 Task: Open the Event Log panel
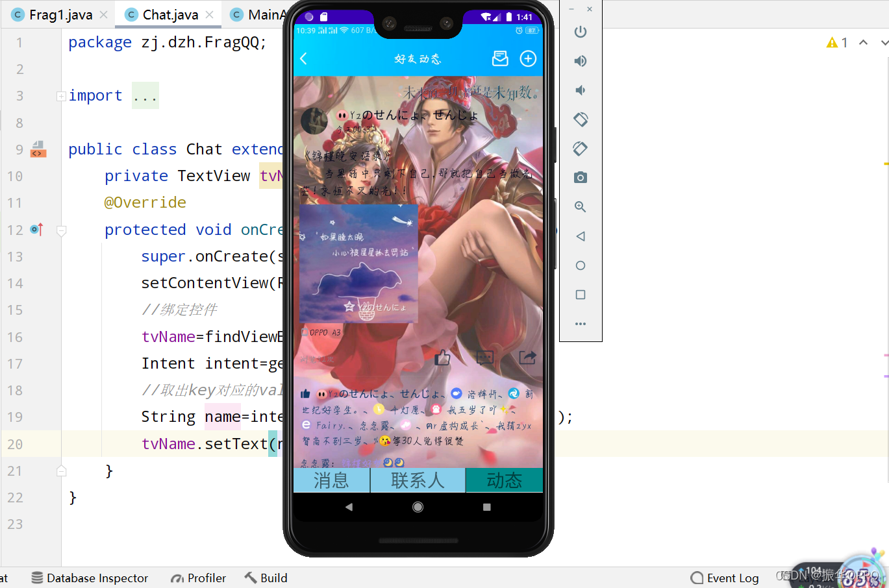[x=725, y=578]
